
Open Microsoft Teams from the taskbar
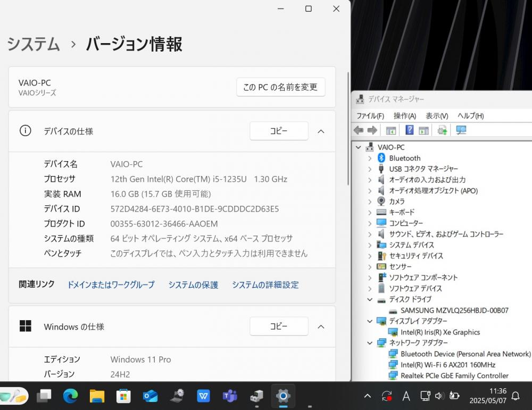230,396
